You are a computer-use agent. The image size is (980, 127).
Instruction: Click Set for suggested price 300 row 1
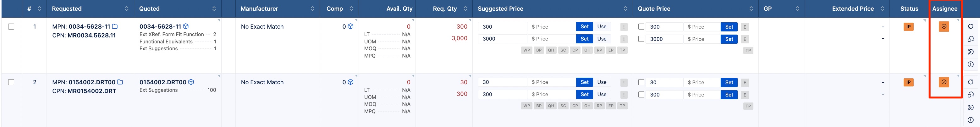tap(585, 27)
